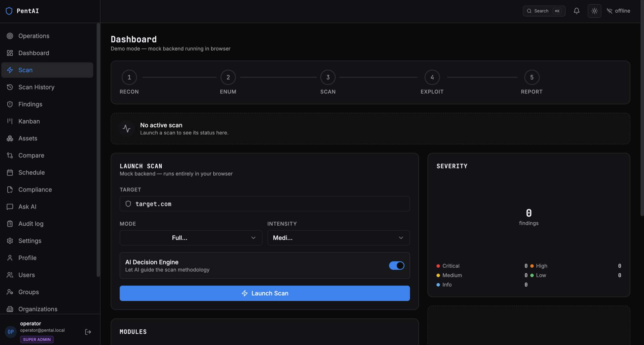Click the offline status indicator
The image size is (644, 345).
[618, 11]
